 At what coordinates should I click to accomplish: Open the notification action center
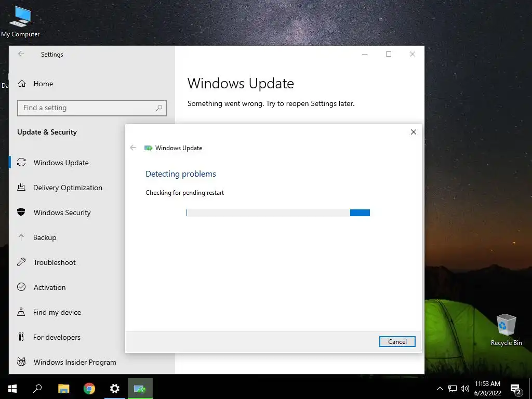tap(515, 389)
